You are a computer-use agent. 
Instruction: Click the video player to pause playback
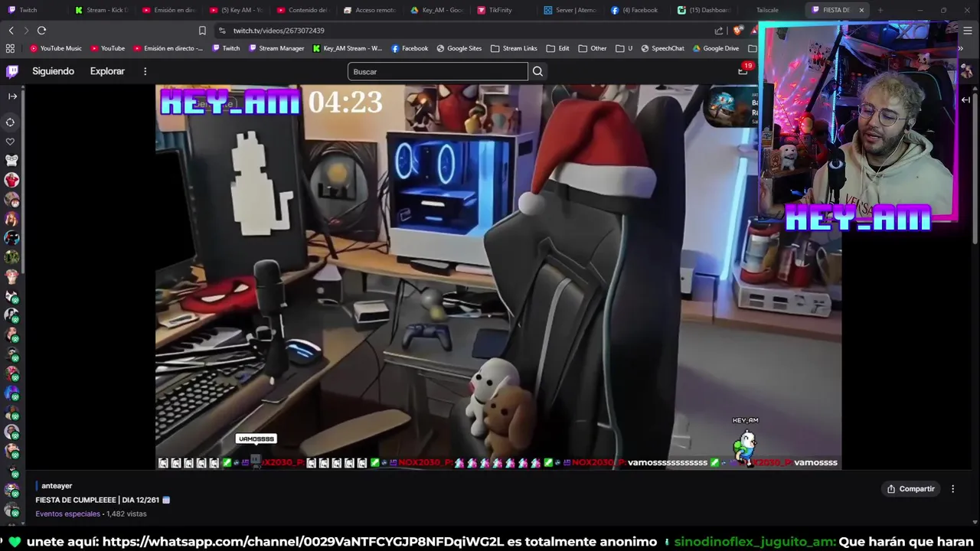(498, 275)
